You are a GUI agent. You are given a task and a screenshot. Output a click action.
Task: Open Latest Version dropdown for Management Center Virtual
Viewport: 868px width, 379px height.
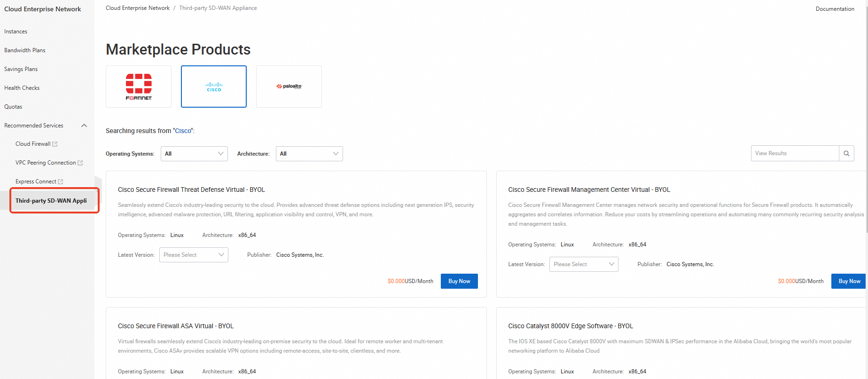(x=584, y=264)
